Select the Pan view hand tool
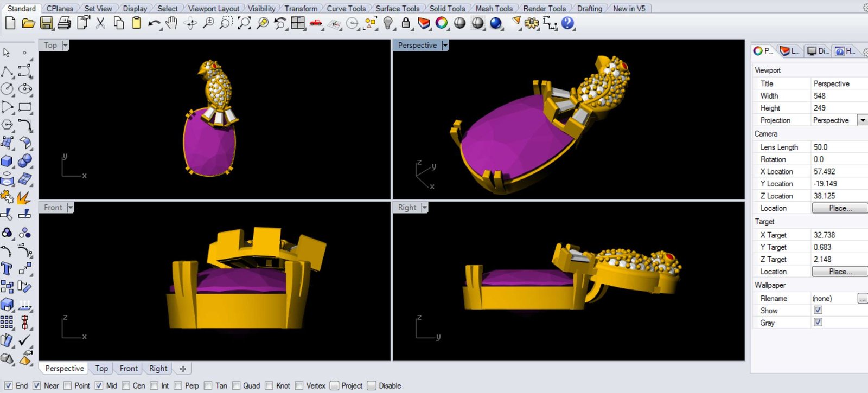 tap(172, 23)
